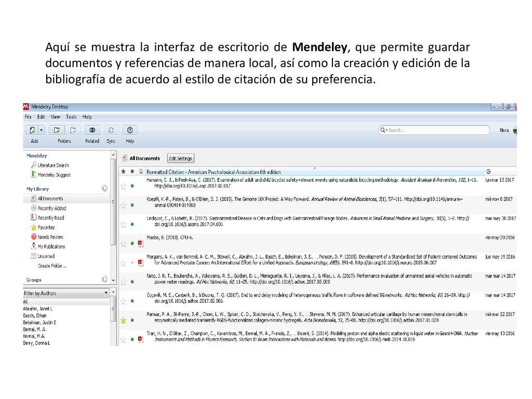Click the sidebar scroll down arrow near Groups

coord(113,281)
